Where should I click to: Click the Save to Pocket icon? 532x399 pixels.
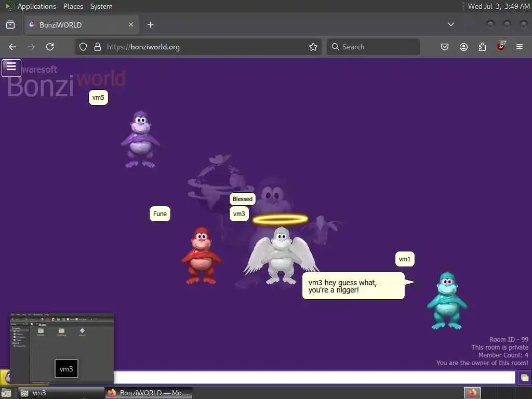pos(445,47)
